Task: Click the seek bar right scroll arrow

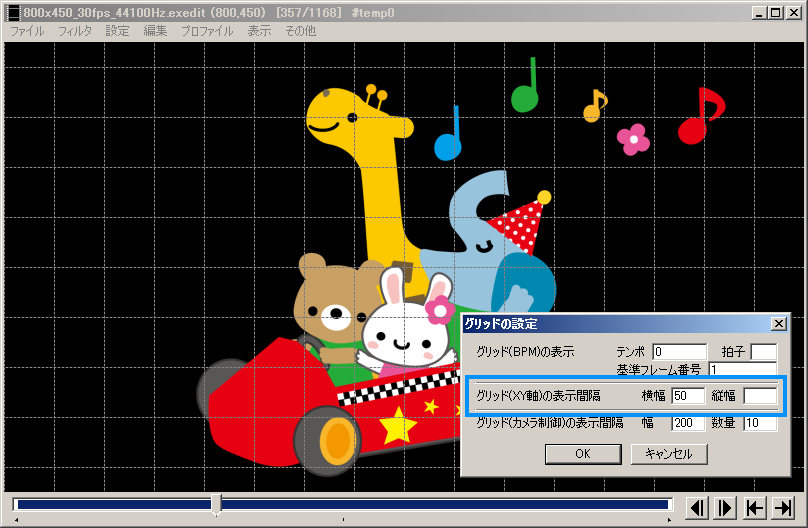Action: click(x=669, y=520)
